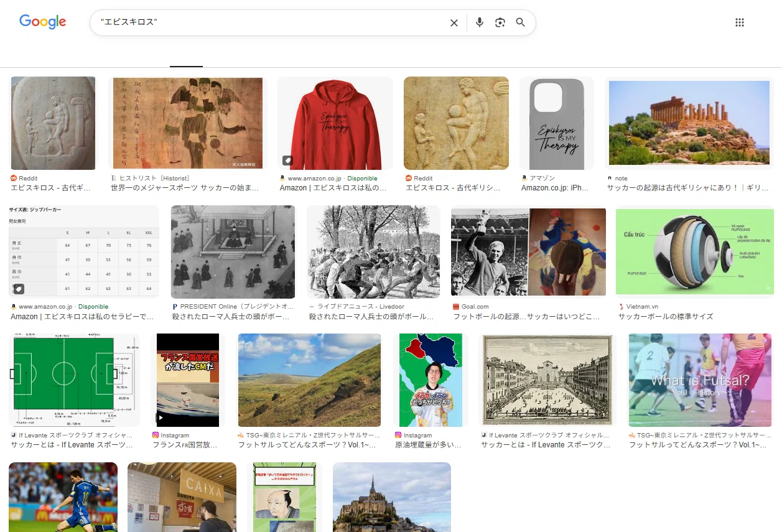Open the historic town square engraving

click(548, 380)
